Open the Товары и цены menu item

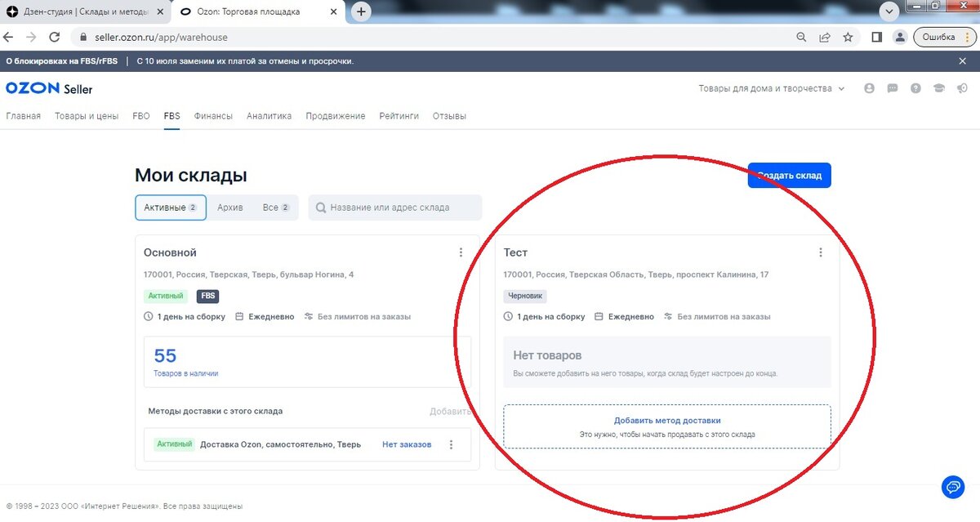click(x=87, y=116)
